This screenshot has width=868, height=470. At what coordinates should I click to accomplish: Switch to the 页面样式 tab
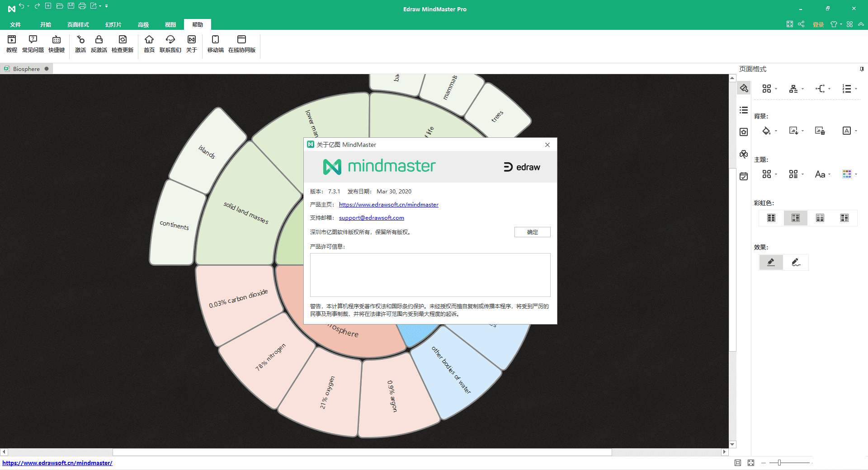78,25
